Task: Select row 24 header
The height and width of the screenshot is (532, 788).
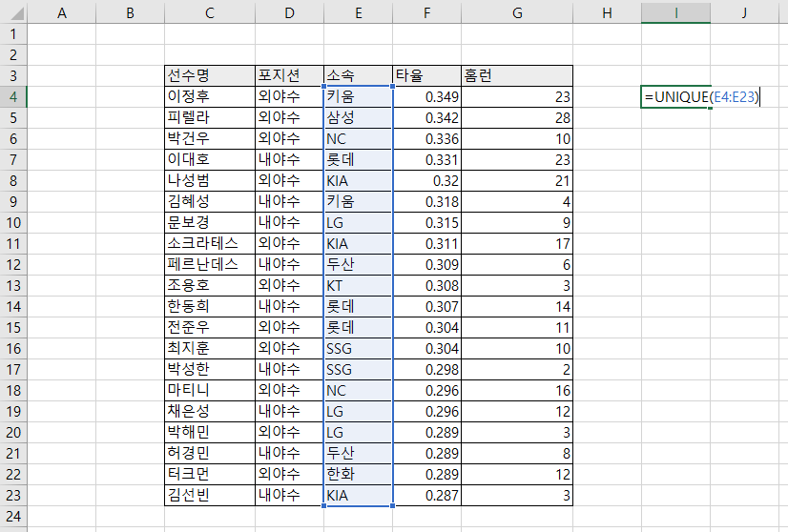Action: point(13,517)
